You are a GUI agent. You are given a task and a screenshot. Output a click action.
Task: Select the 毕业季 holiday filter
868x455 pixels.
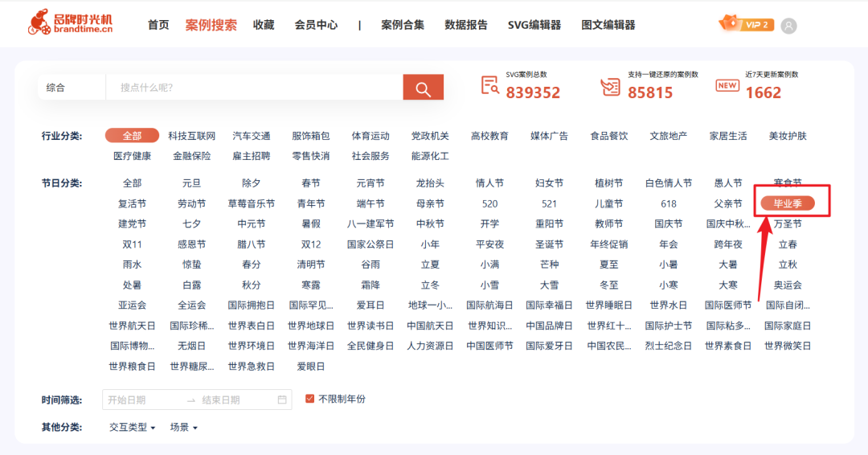[788, 203]
